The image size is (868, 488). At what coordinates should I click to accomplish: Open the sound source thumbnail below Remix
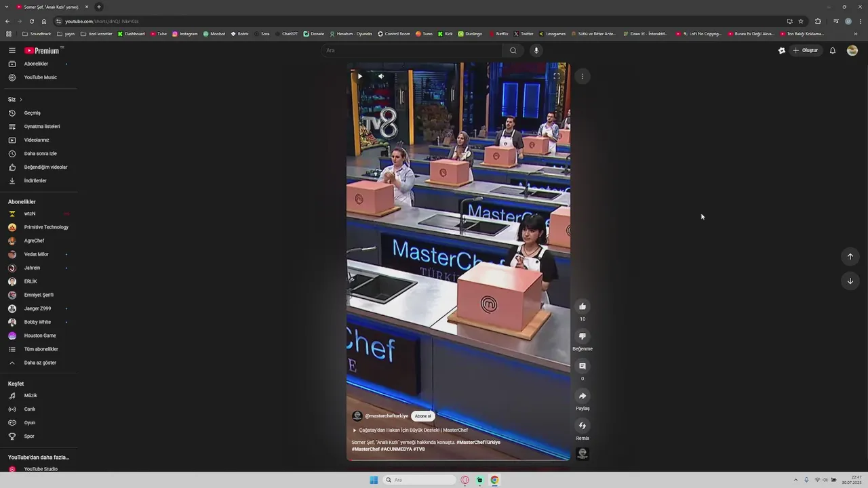[583, 453]
